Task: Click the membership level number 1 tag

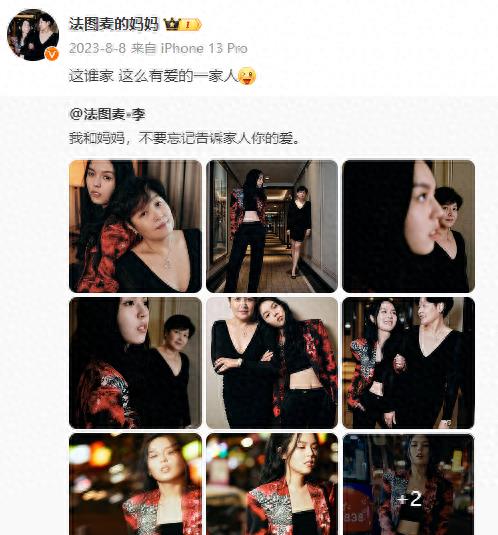Action: (191, 25)
